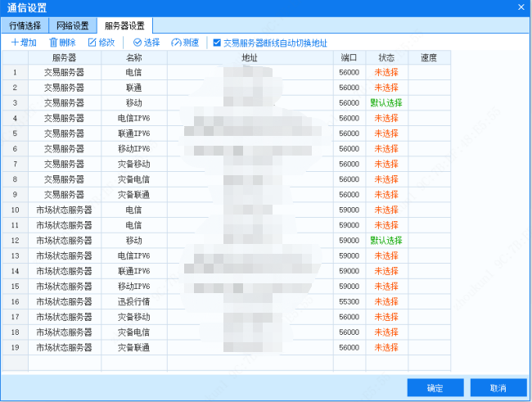Close the 通信设置 dialog window
532x402 pixels.
(x=521, y=7)
